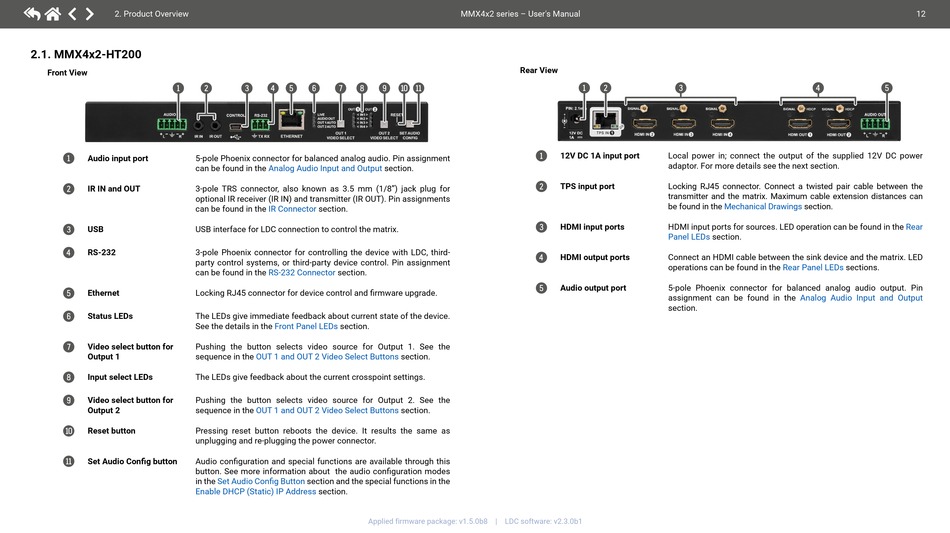Click the 'Rear View' label
The image size is (950, 533).
click(x=539, y=70)
